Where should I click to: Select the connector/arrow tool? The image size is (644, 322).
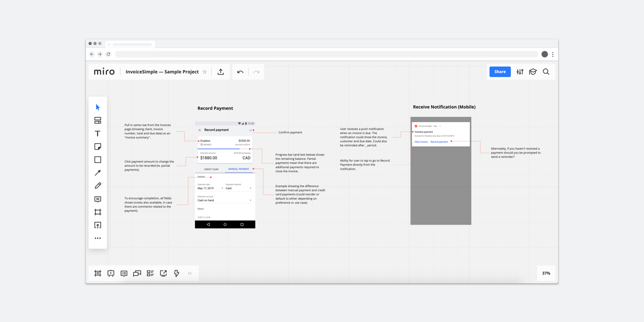pyautogui.click(x=97, y=172)
